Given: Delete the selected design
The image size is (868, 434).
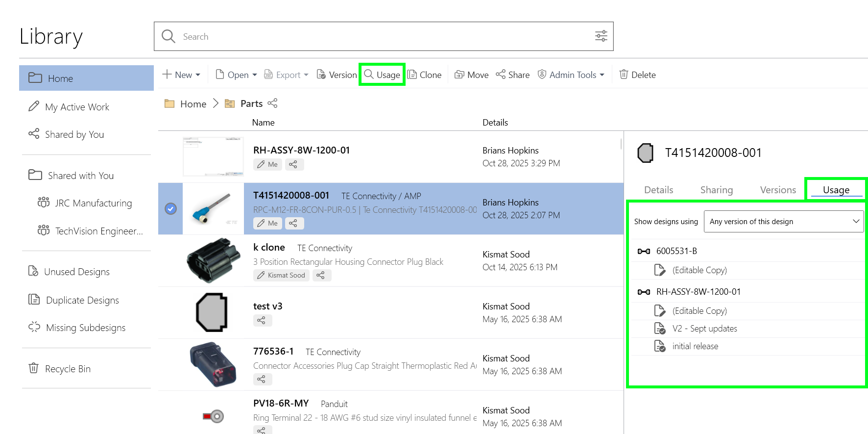Looking at the screenshot, I should point(637,75).
